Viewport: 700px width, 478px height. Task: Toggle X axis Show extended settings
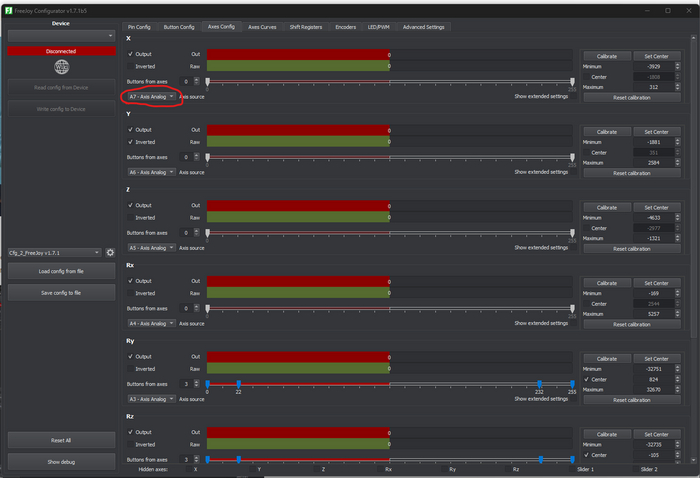click(573, 96)
